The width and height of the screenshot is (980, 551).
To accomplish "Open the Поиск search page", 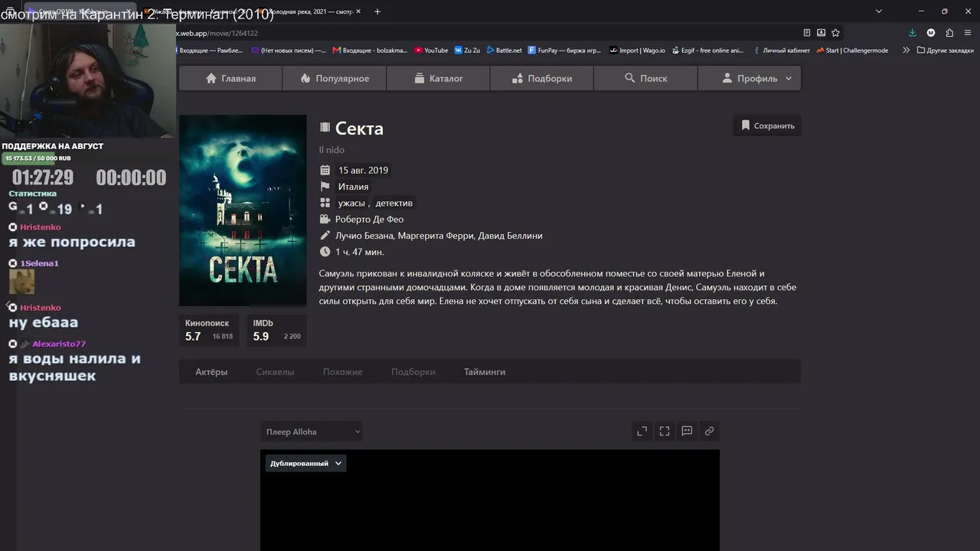I will point(645,78).
